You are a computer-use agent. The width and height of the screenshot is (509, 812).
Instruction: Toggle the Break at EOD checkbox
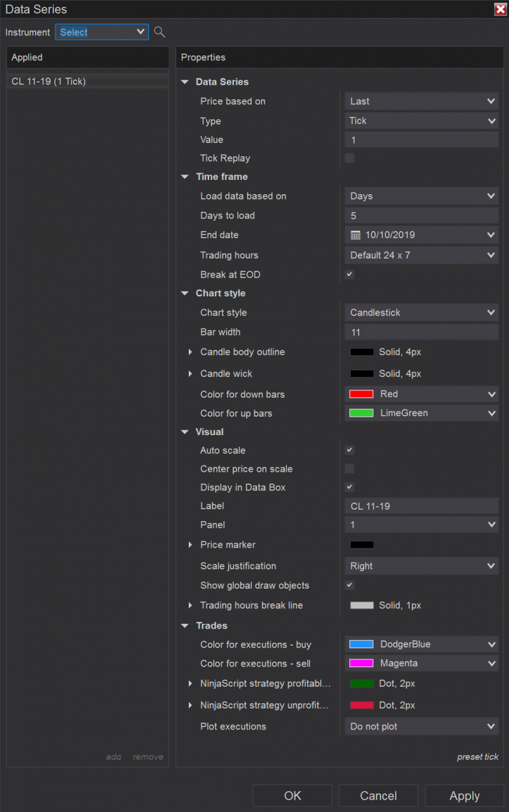349,275
